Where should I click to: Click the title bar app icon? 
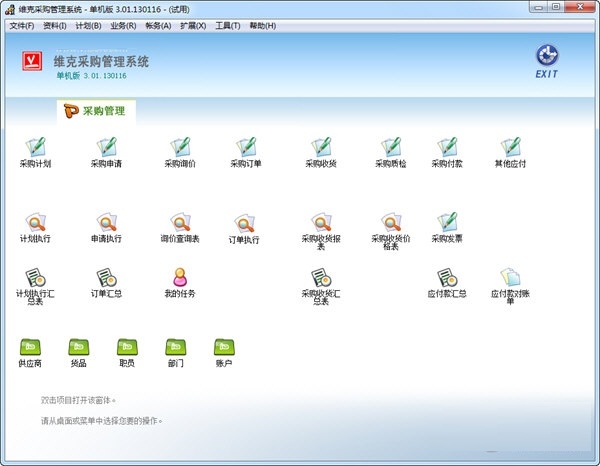10,10
